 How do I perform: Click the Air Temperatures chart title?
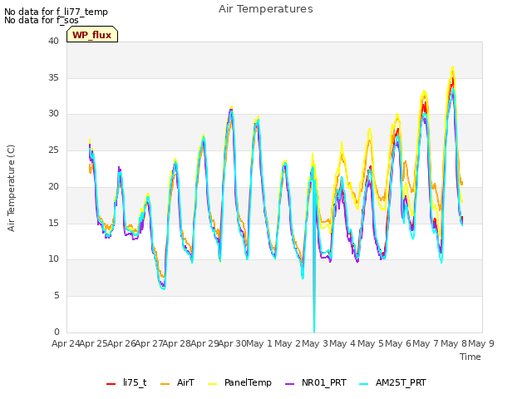tap(266, 9)
